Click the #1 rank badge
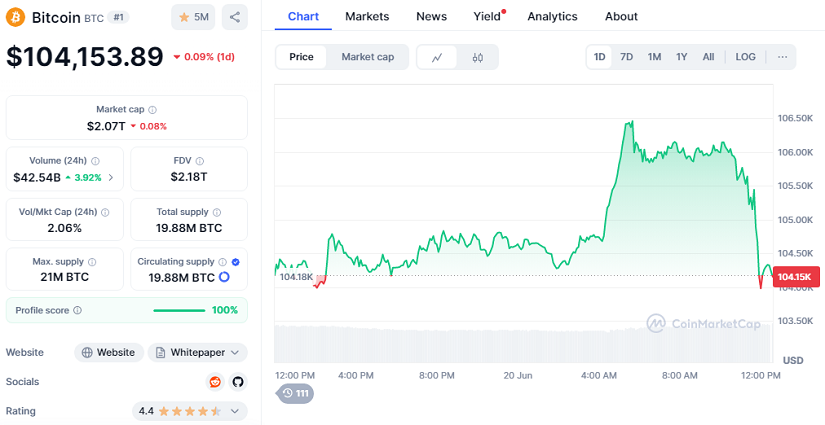Image resolution: width=825 pixels, height=425 pixels. [x=118, y=17]
